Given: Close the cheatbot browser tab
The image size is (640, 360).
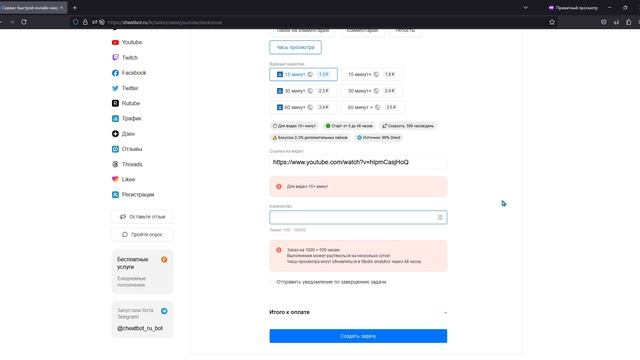Looking at the screenshot, I should click(x=62, y=8).
